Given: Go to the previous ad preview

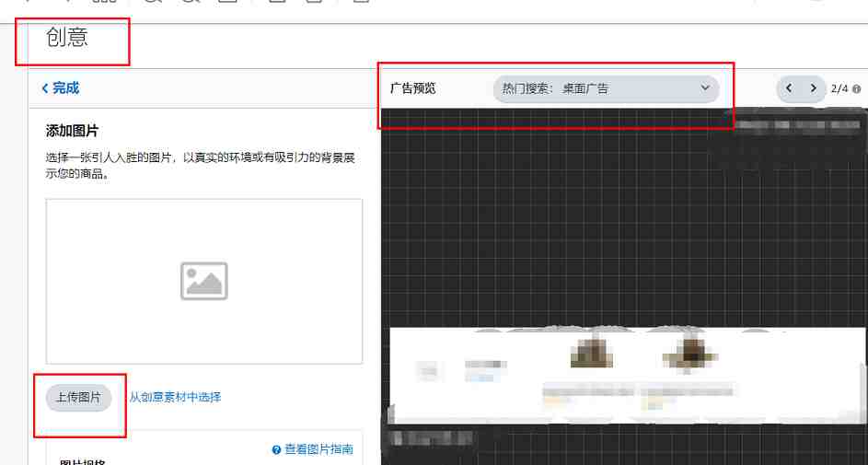Looking at the screenshot, I should pos(790,88).
